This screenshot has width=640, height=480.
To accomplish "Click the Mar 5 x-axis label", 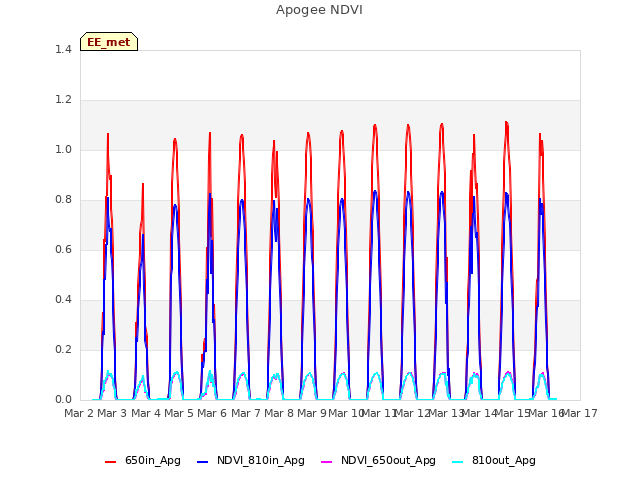I will 179,413.
